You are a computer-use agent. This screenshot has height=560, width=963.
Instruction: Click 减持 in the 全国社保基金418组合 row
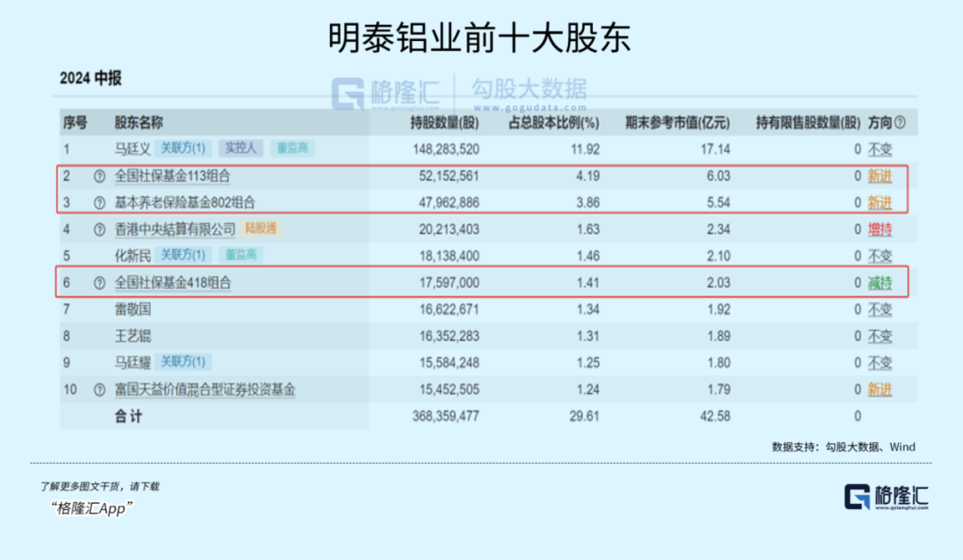tap(879, 283)
